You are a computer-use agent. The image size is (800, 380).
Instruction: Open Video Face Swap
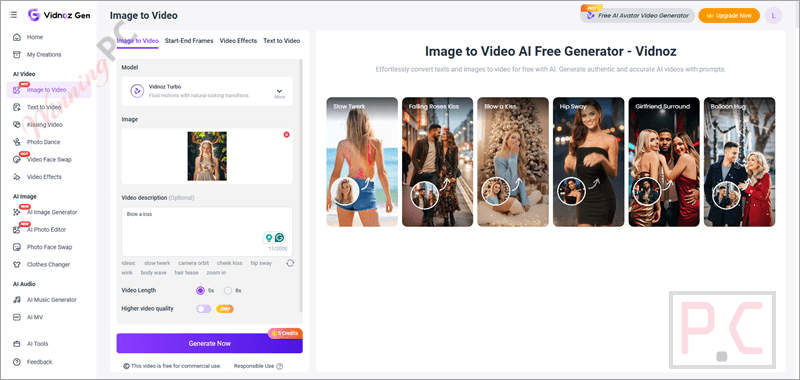tap(49, 160)
